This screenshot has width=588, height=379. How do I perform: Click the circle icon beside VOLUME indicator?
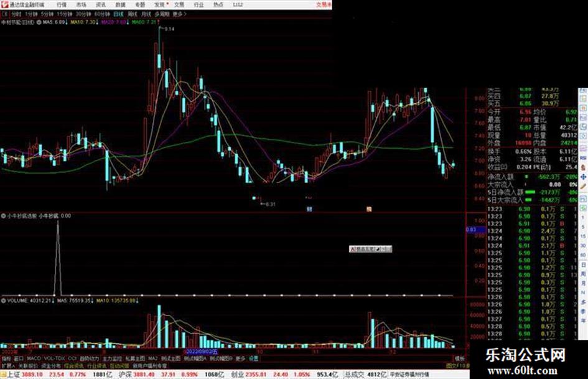pos(3,301)
